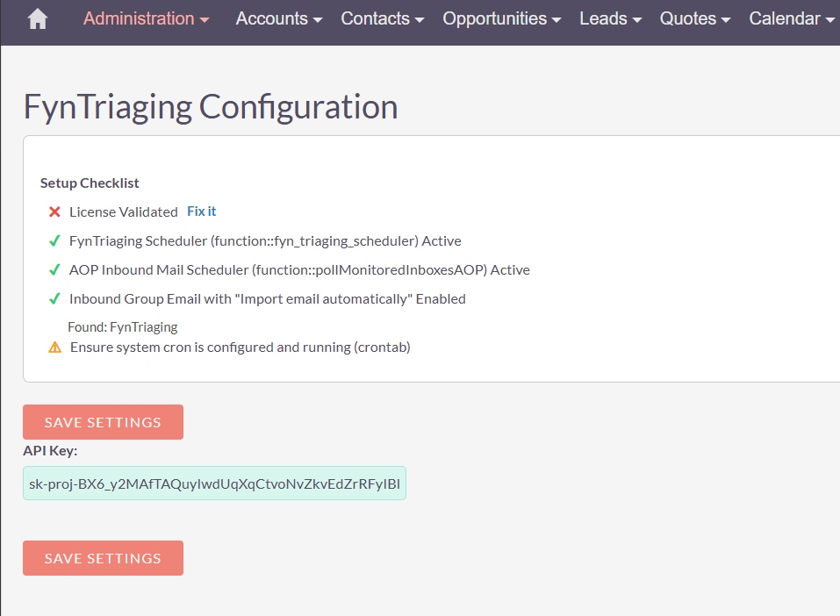Viewport: 840px width, 616px height.
Task: Click the "API Key:" label
Action: tap(50, 451)
